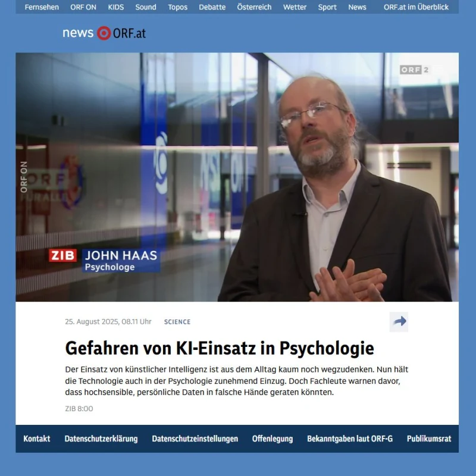Viewport: 476px width, 476px height.
Task: Click headline Gefahren von KI-Einsatz in Psychologie
Action: click(x=220, y=348)
